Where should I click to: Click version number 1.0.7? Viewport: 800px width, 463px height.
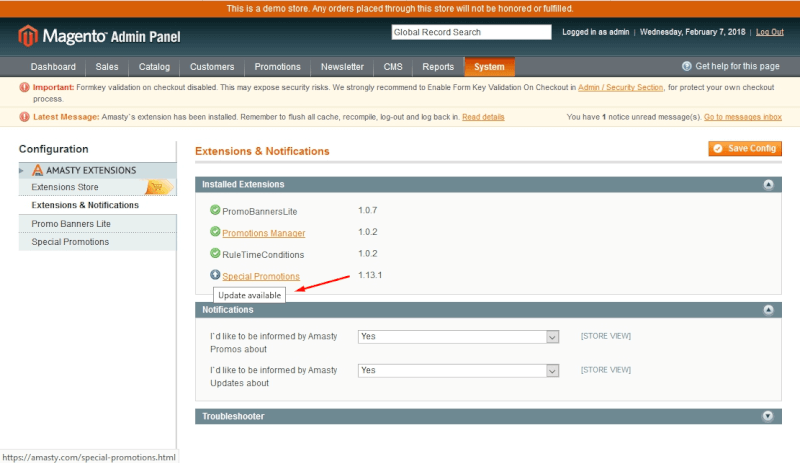tap(367, 210)
